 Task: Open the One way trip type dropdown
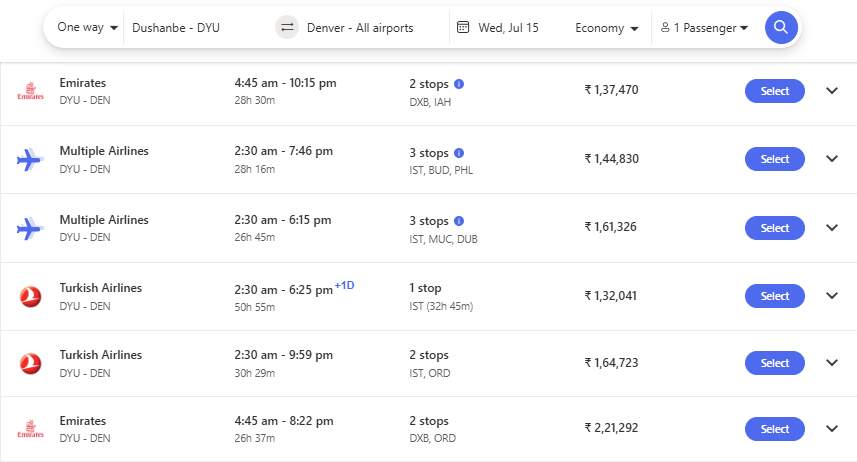tap(87, 28)
